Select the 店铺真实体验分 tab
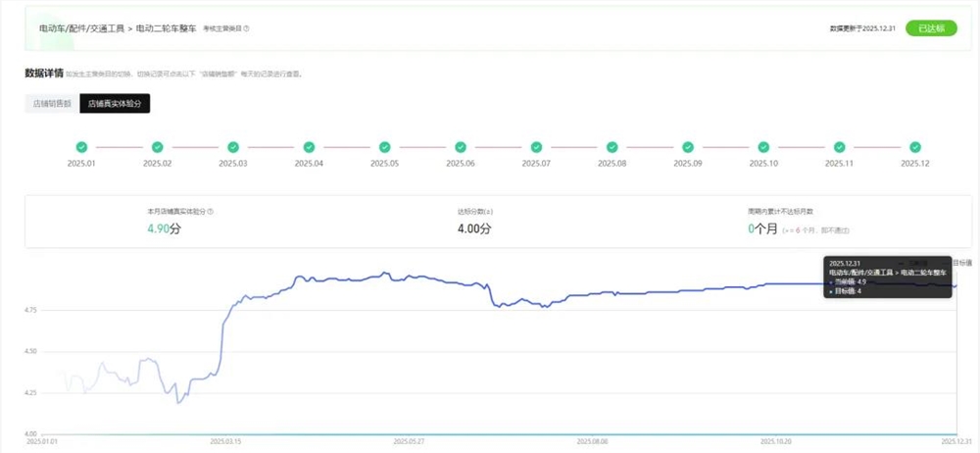980x453 pixels. pyautogui.click(x=115, y=103)
